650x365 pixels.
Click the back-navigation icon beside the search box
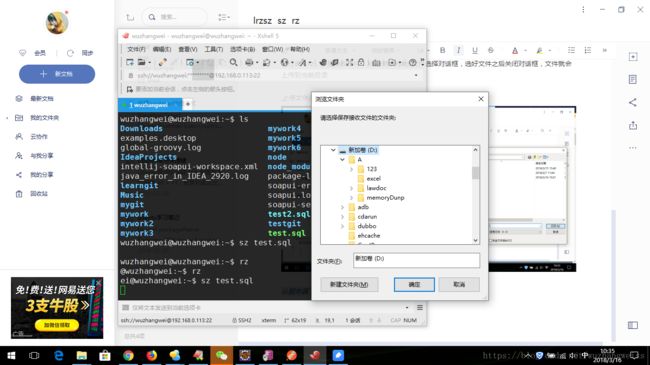point(130,17)
